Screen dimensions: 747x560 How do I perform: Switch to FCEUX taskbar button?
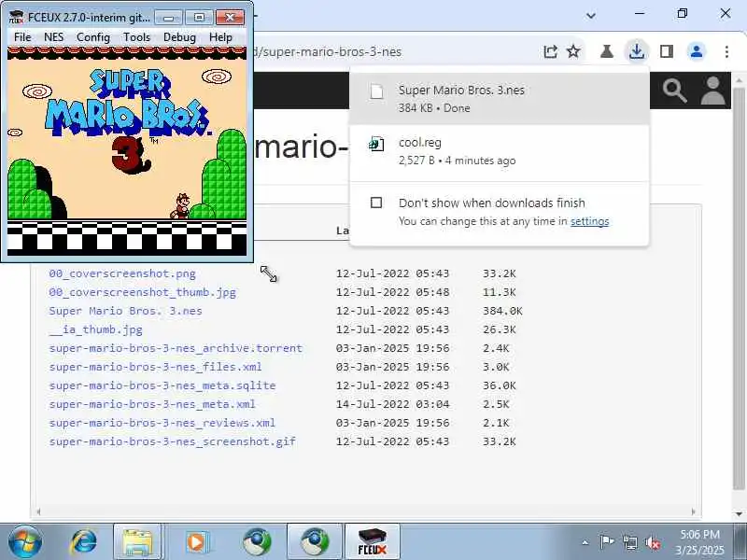click(372, 541)
